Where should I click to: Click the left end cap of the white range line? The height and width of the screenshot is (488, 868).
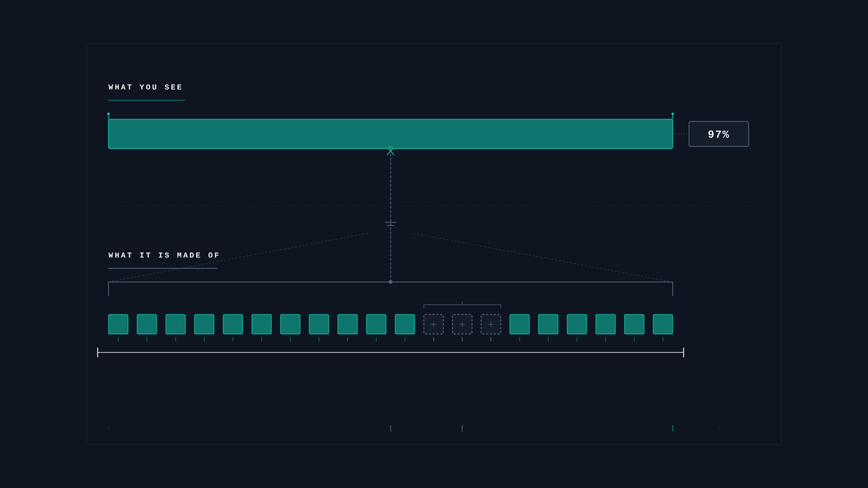(98, 352)
